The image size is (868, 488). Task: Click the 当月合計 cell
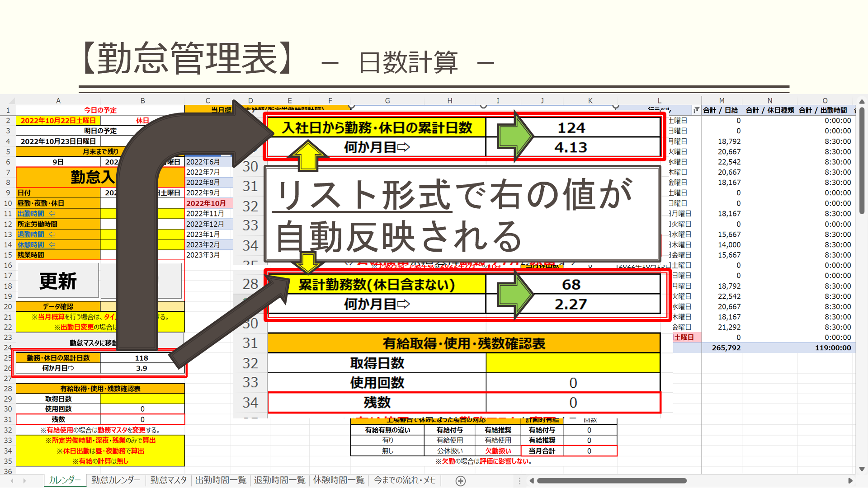pos(542,451)
